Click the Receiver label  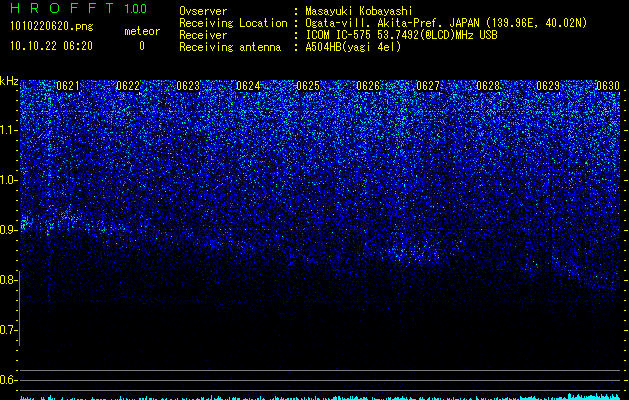(x=203, y=35)
